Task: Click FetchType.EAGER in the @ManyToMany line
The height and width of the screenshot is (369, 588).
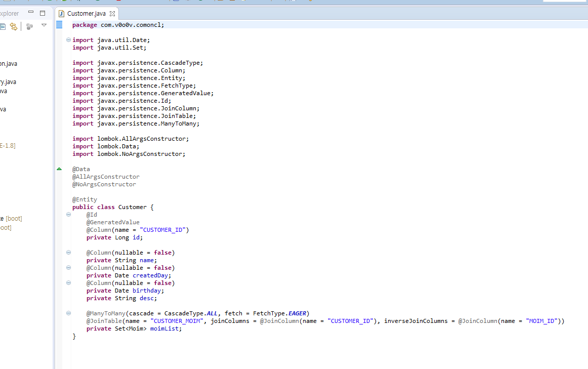Action: pos(279,313)
